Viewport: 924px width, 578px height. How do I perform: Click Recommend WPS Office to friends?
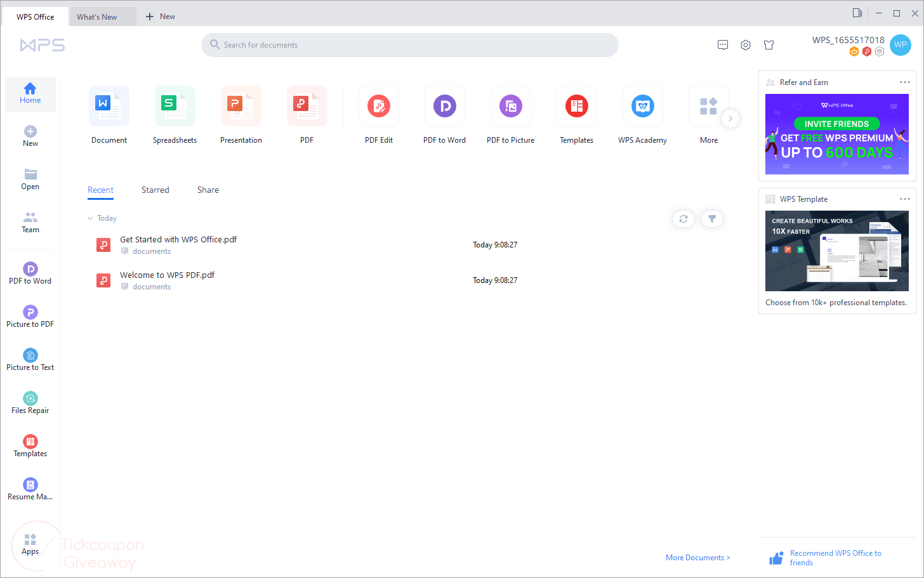825,558
